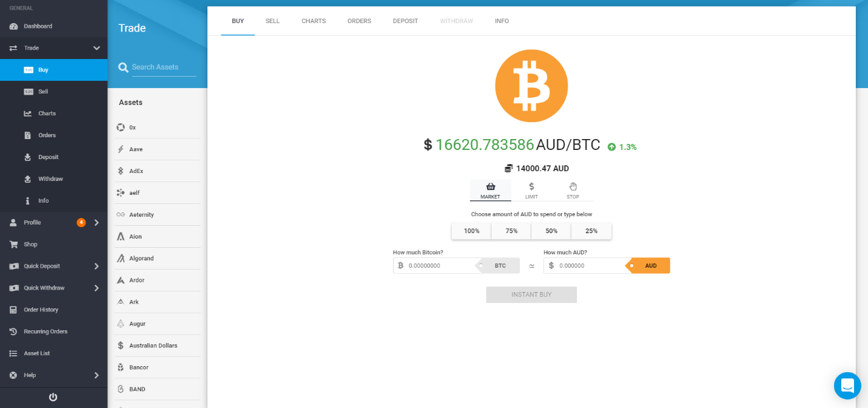Choose the STOP order type
Image resolution: width=868 pixels, height=408 pixels.
(573, 191)
